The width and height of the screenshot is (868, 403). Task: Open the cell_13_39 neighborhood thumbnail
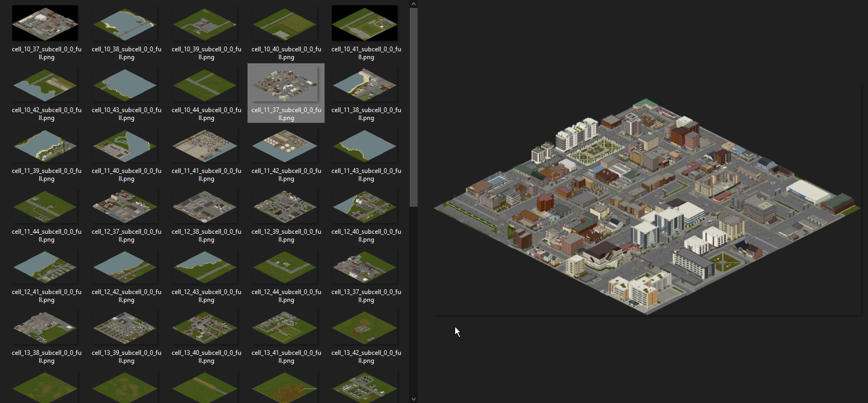(125, 327)
